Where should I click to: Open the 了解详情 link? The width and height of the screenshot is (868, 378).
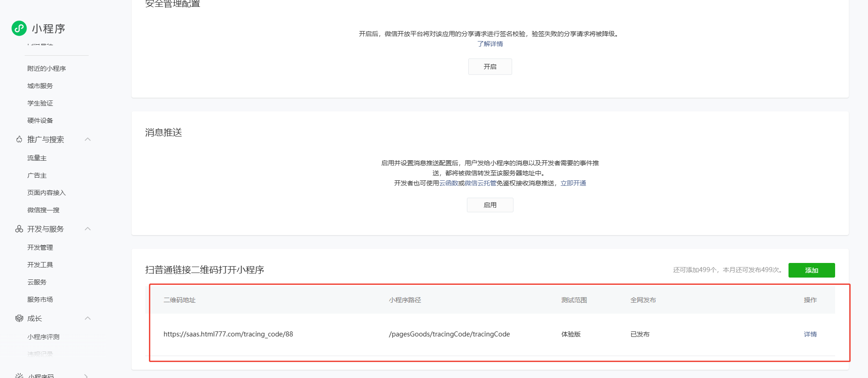point(490,44)
